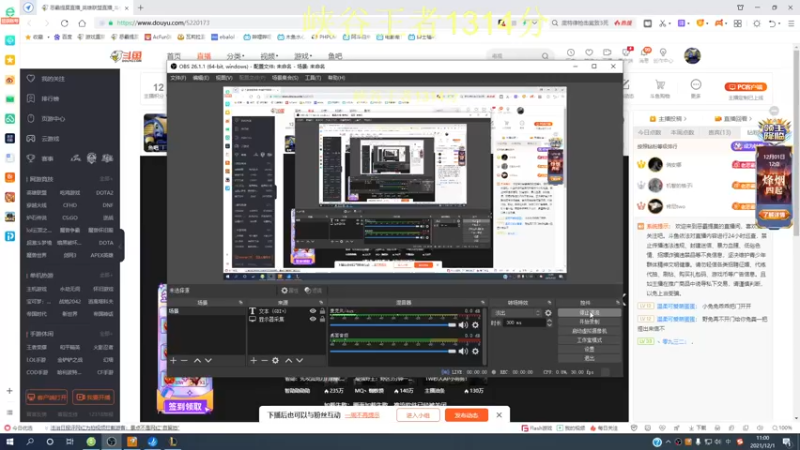The image size is (800, 450).
Task: Open the OBS Help menu
Action: coord(336,78)
